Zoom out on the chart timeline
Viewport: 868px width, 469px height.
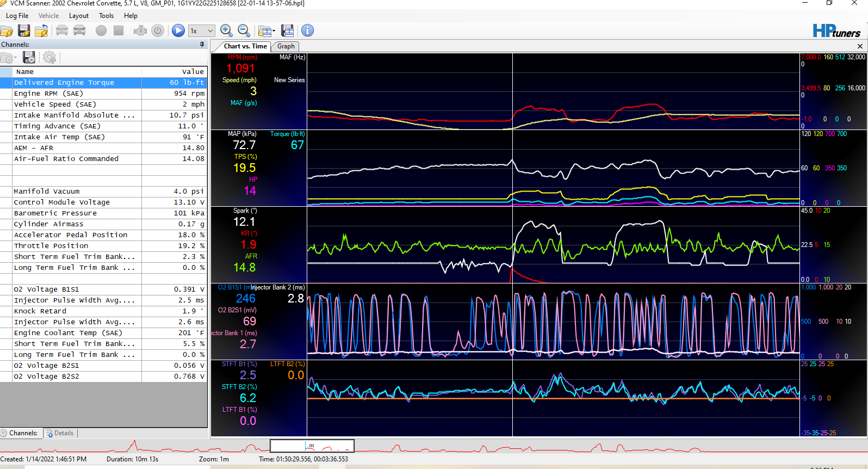coord(244,31)
